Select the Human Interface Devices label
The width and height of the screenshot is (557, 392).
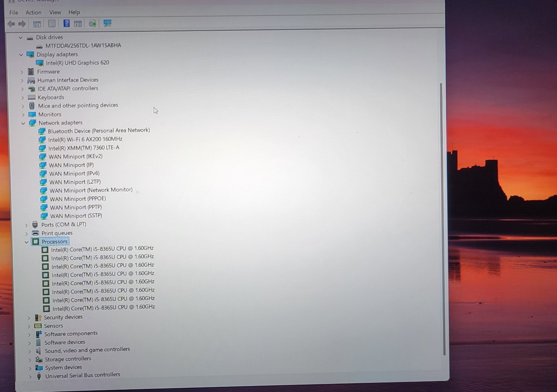tap(67, 80)
